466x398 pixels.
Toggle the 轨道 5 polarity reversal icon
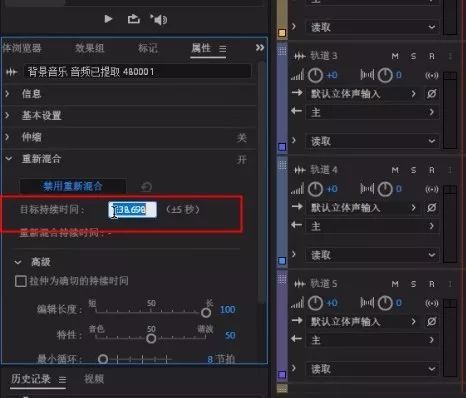point(431,322)
